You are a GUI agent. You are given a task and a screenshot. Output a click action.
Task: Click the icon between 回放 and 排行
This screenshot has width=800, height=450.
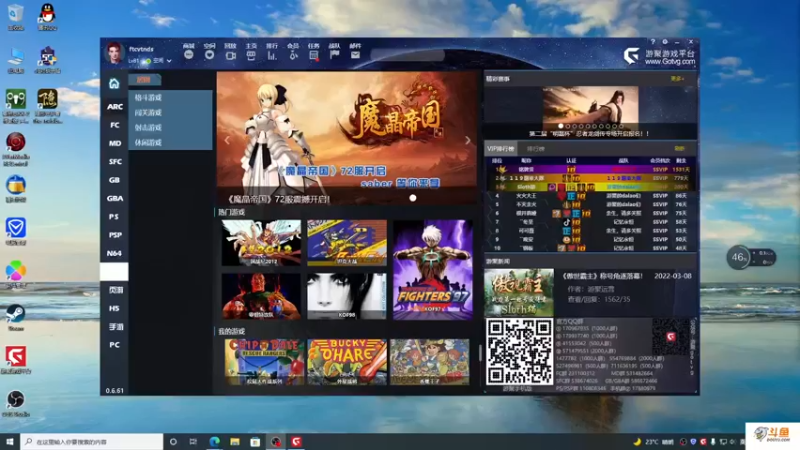251,52
